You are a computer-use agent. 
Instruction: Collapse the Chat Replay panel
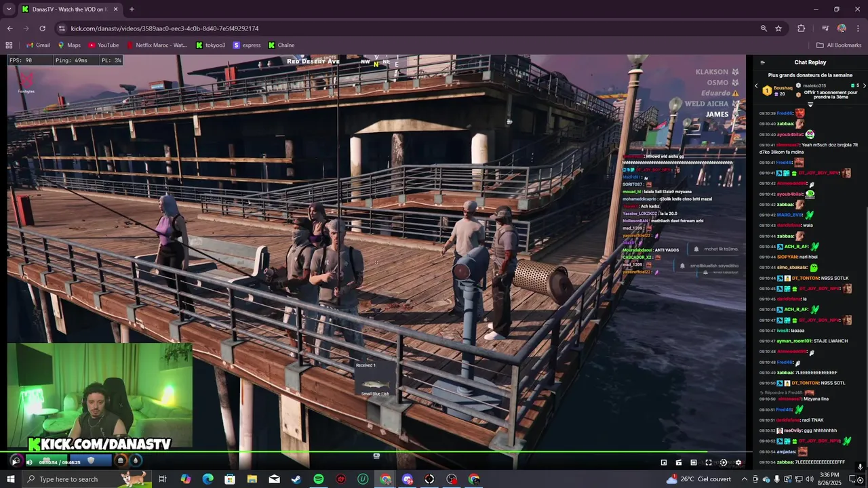(762, 62)
